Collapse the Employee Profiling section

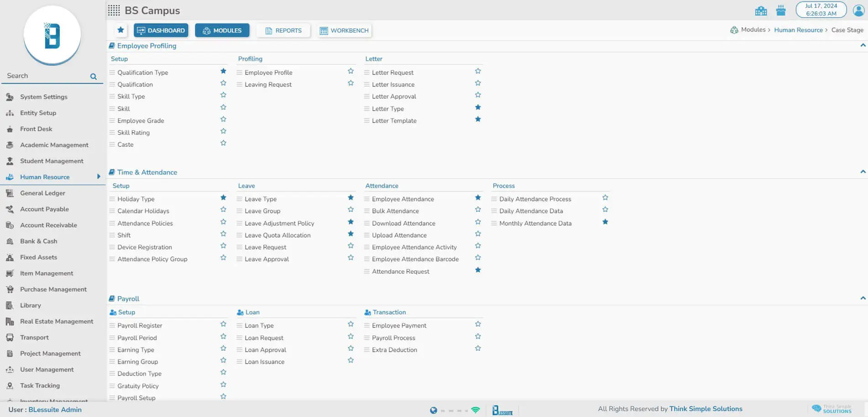tap(863, 45)
